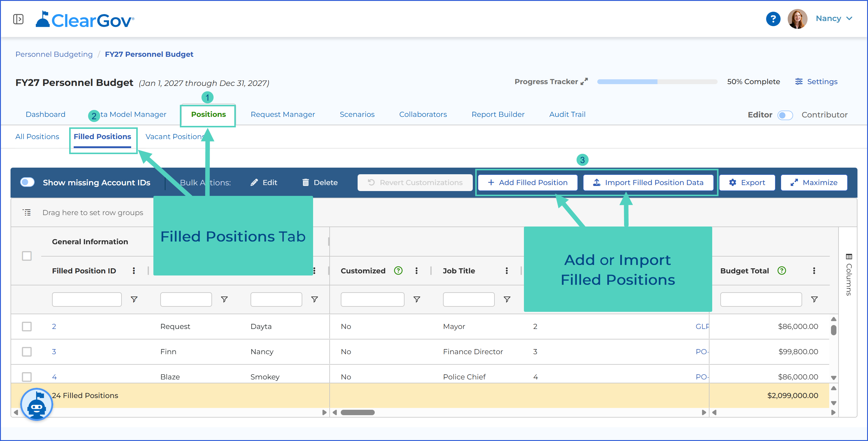
Task: Click the ClearGov chatbot assistant icon
Action: coord(37,404)
